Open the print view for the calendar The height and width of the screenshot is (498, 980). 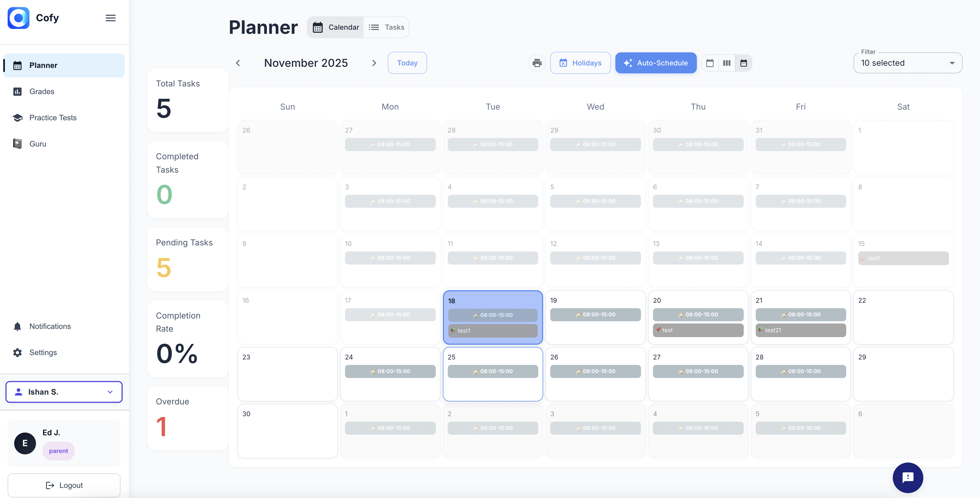[x=537, y=63]
